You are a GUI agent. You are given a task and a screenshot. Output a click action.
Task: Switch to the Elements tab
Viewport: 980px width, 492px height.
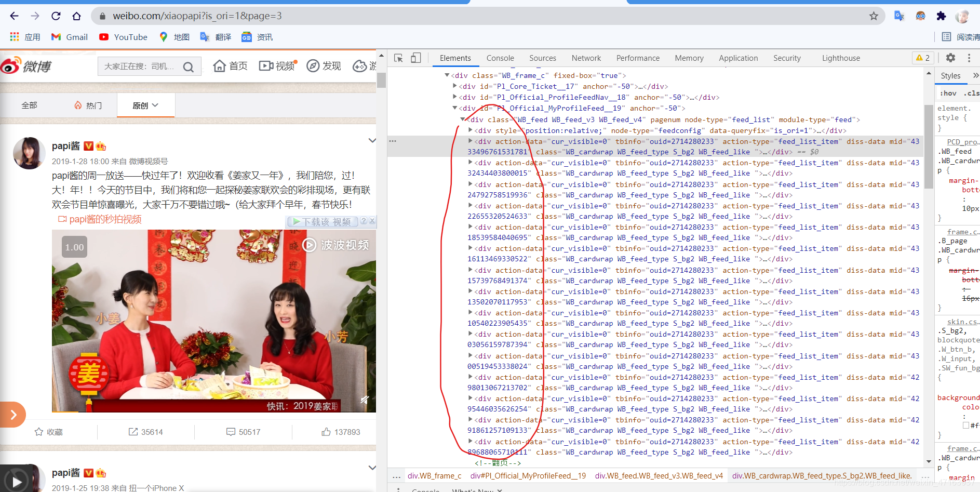click(455, 58)
